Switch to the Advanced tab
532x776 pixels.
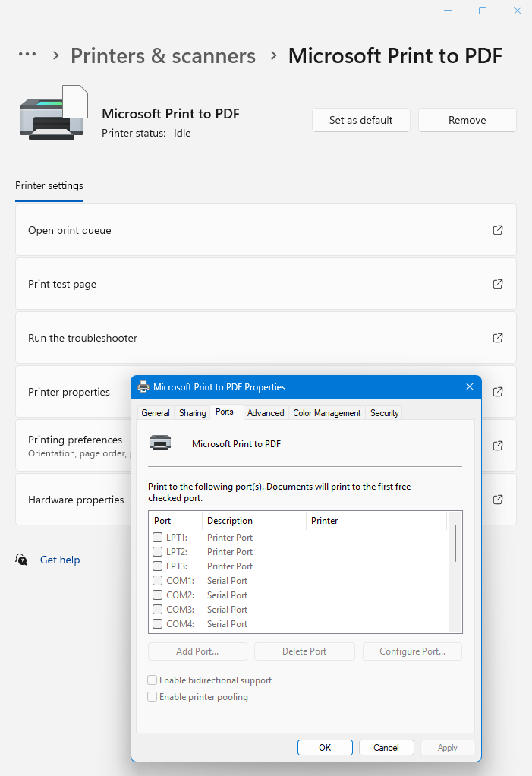[266, 413]
